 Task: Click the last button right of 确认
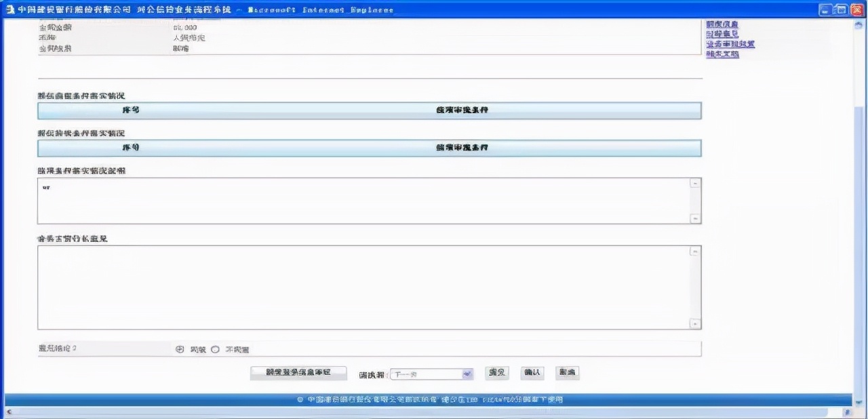point(567,373)
